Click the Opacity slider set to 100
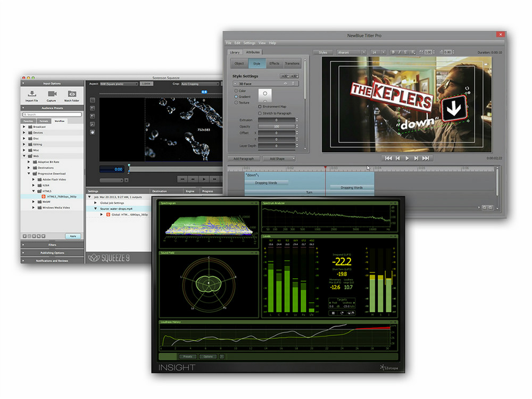The height and width of the screenshot is (399, 532). 276,127
